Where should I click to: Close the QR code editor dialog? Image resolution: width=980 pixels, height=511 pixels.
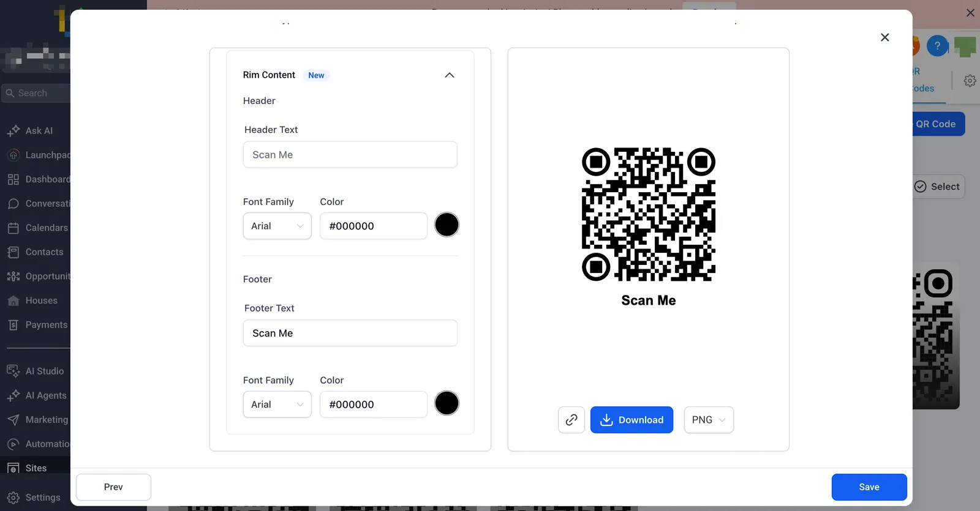[x=885, y=37]
